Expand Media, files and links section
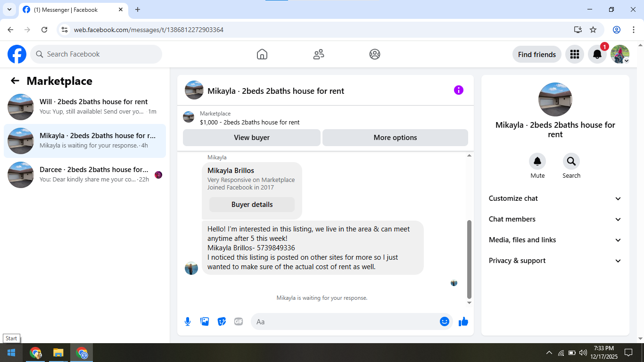644x362 pixels. pos(555,240)
